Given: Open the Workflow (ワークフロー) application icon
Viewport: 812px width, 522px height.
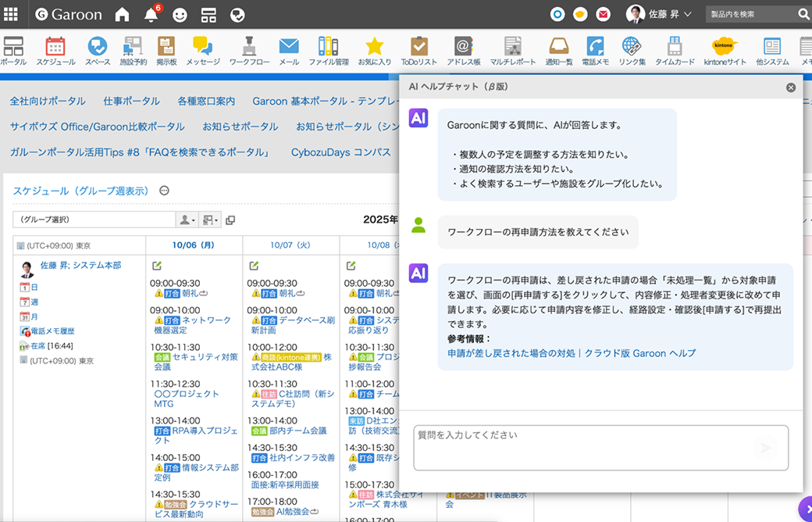Looking at the screenshot, I should 250,51.
